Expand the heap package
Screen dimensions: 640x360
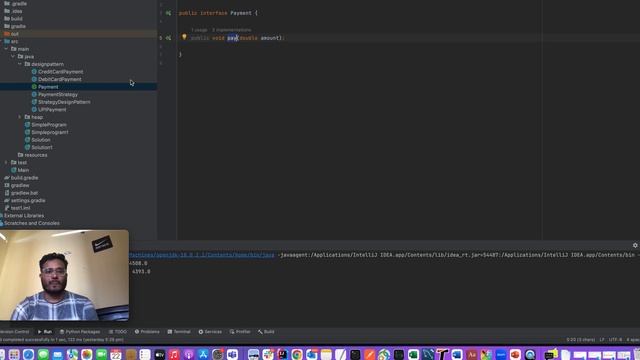click(x=20, y=117)
